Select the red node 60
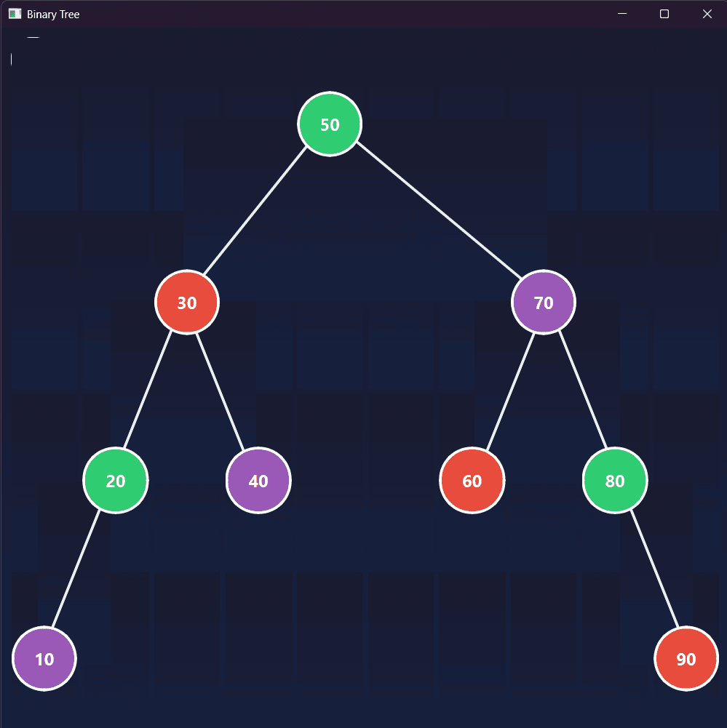 click(472, 481)
